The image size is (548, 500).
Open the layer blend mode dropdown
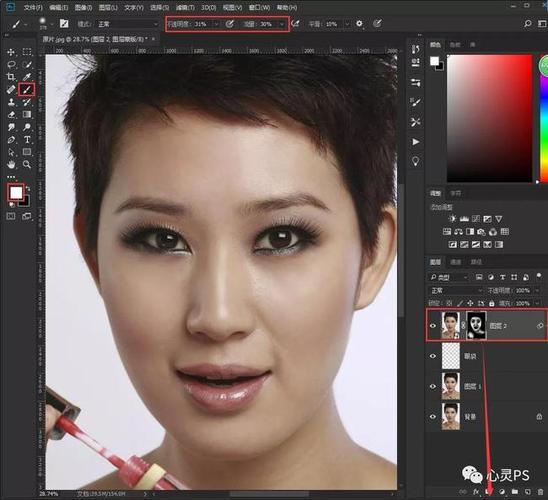click(x=456, y=290)
